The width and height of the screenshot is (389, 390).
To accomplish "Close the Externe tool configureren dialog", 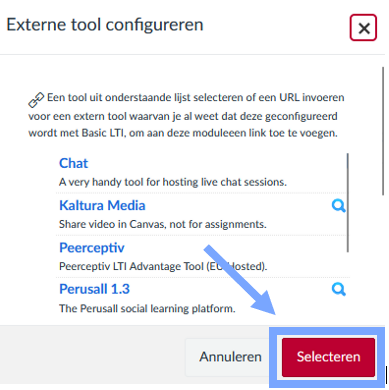I will pos(363,28).
